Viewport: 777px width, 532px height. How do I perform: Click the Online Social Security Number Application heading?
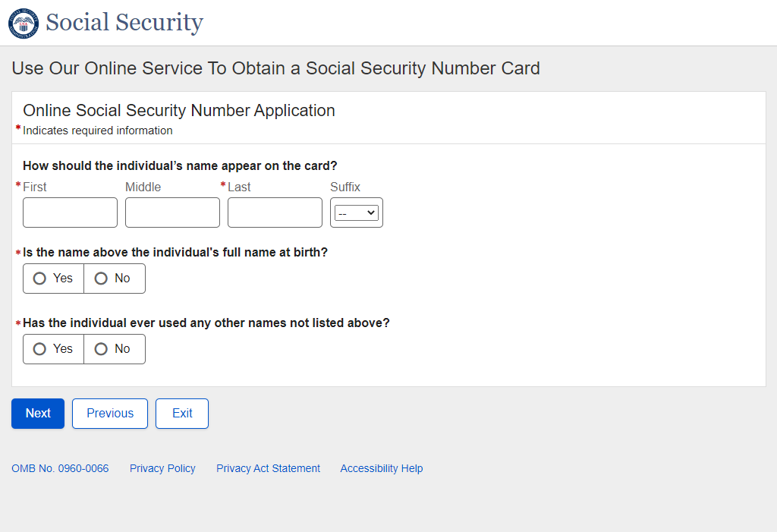[x=179, y=111]
